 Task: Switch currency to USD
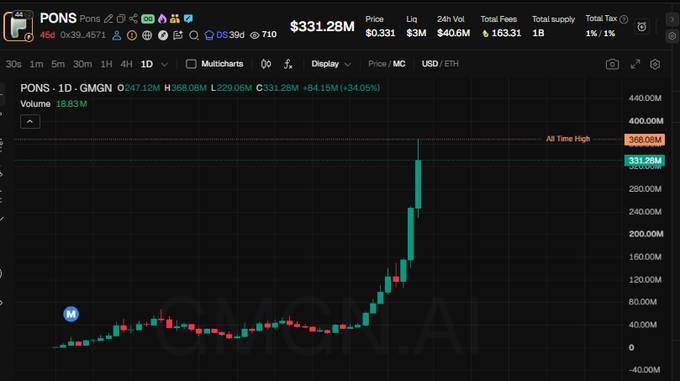430,64
